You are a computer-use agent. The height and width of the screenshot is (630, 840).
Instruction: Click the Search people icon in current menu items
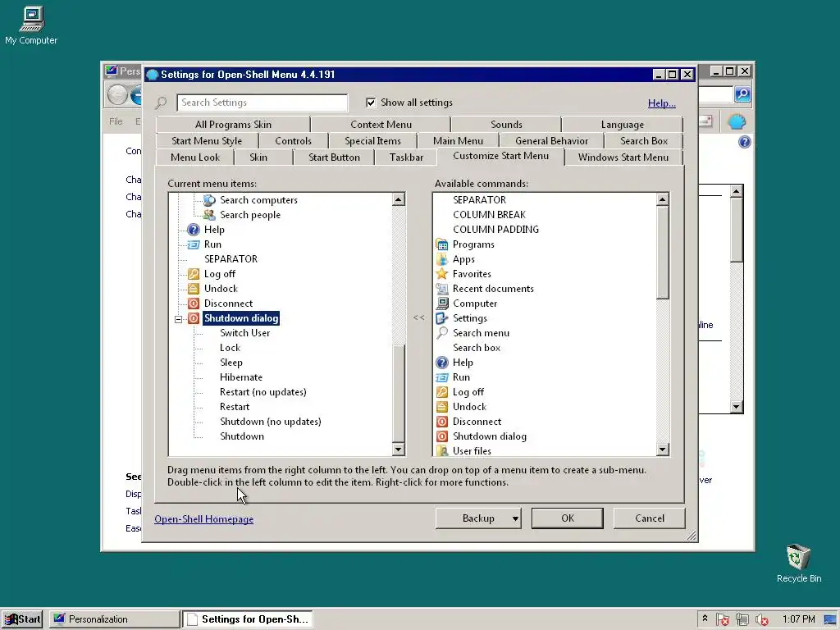point(209,215)
